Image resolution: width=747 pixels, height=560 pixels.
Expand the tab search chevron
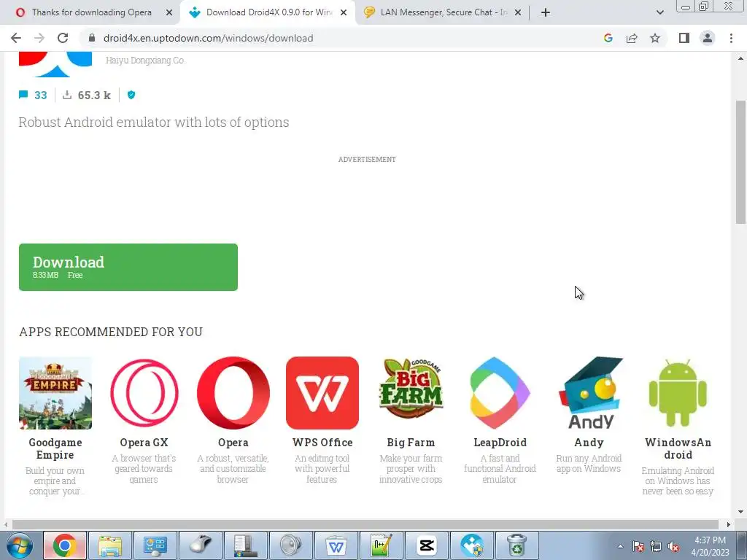(659, 12)
